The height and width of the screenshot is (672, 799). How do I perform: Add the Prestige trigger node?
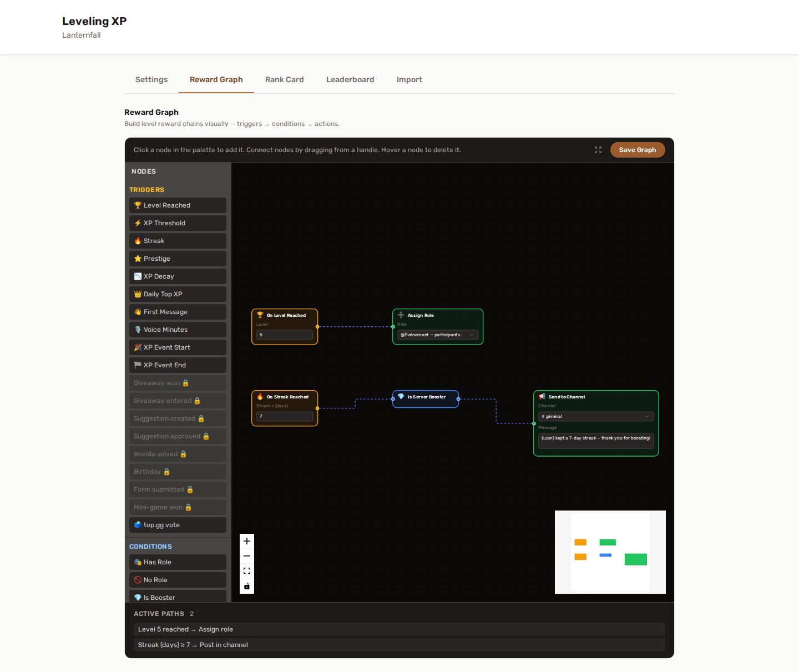pos(178,259)
